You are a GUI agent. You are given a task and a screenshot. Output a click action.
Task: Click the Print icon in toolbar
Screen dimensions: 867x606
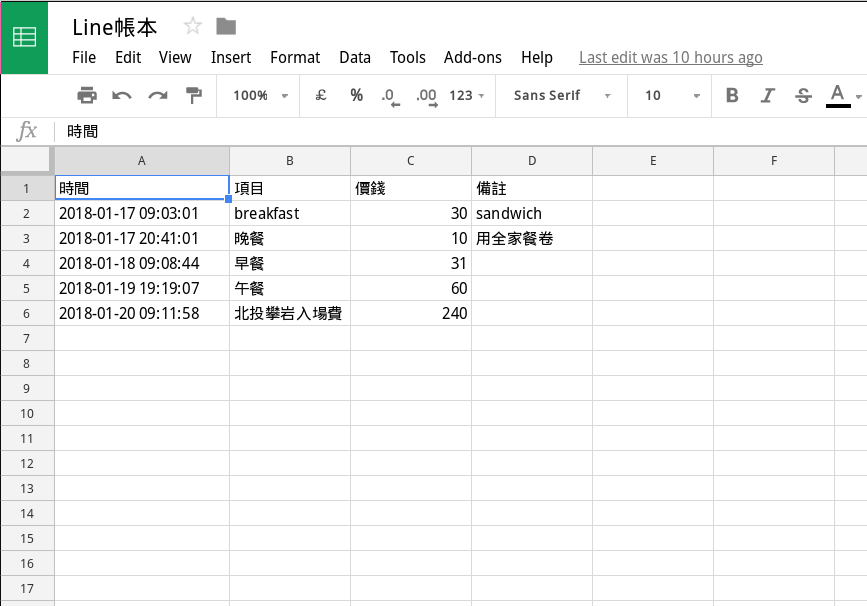pyautogui.click(x=87, y=96)
